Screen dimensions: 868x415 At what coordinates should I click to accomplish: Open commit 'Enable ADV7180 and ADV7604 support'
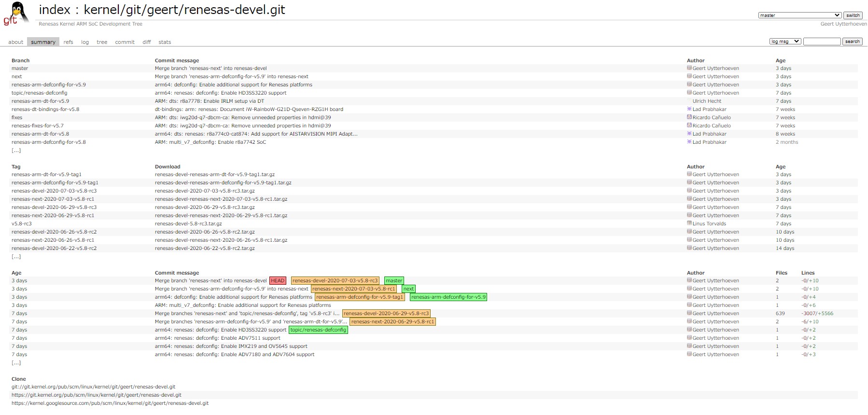[235, 355]
